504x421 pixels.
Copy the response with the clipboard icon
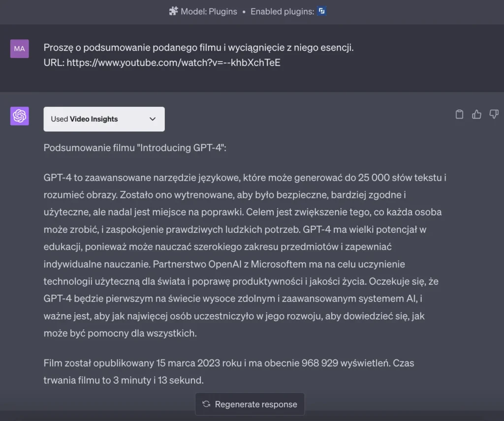point(459,114)
